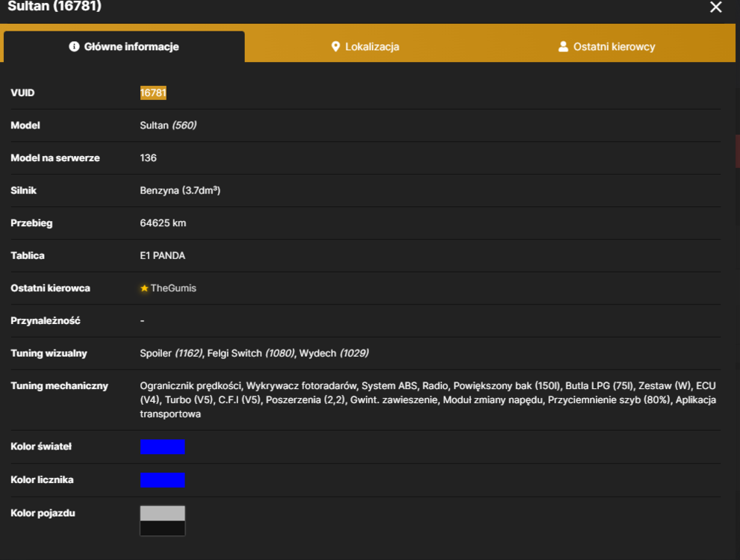Screen dimensions: 740x560
Task: Click Butla LPG (75l) text
Action: click(600, 386)
